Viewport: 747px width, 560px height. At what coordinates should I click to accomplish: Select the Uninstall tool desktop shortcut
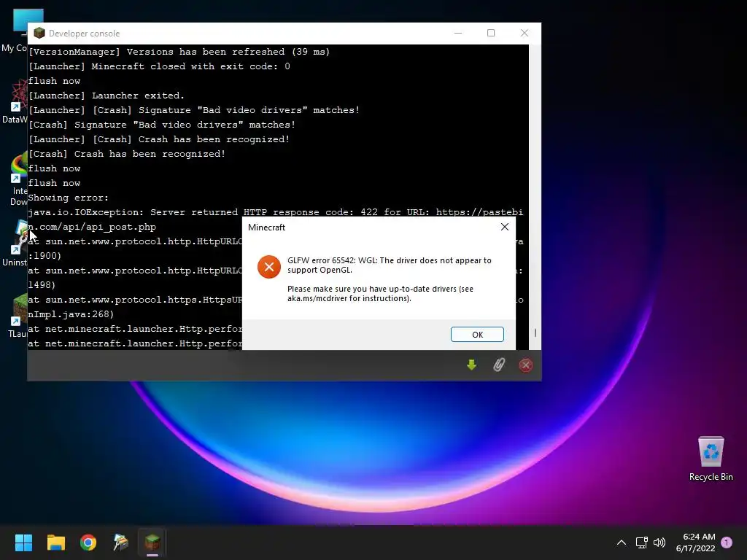click(15, 244)
